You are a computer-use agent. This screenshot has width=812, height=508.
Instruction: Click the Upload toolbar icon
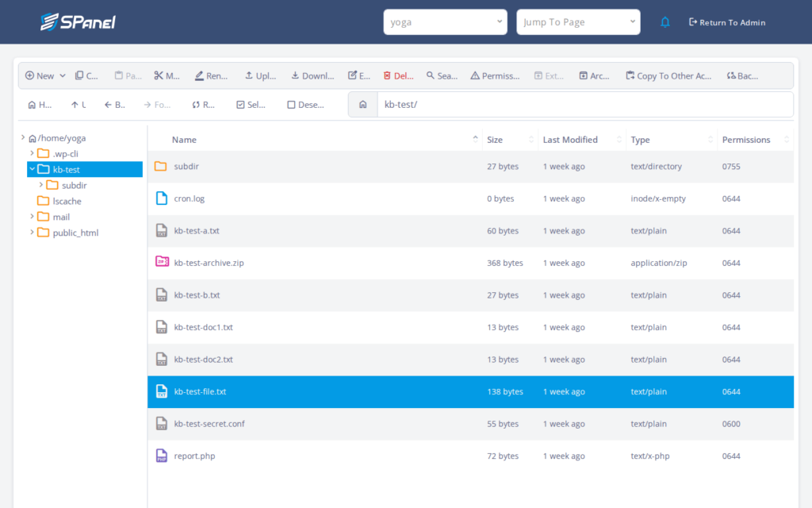tap(249, 75)
